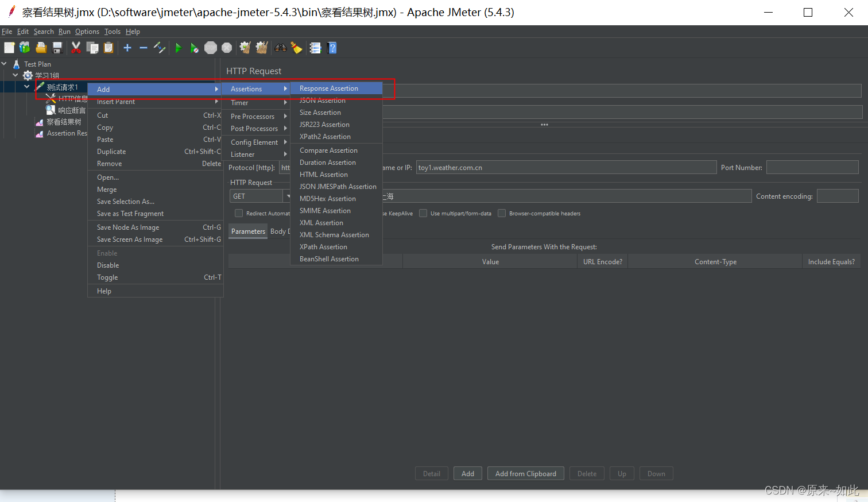
Task: Expand the Listener submenu
Action: (255, 155)
